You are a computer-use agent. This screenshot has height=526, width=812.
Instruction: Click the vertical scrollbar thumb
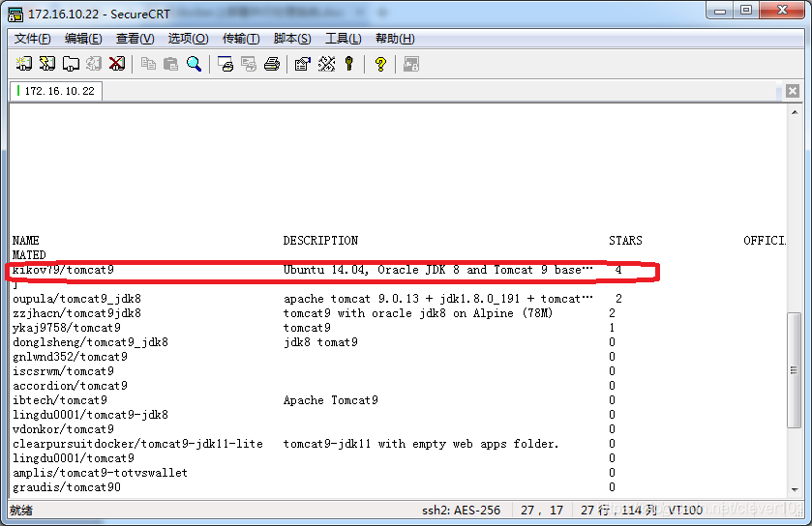(x=794, y=369)
